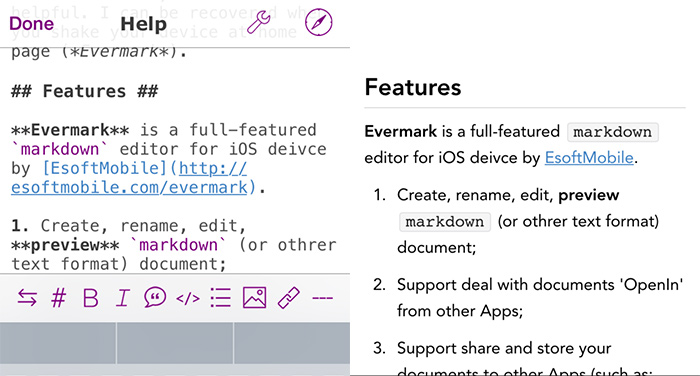Open the compass preview icon
The image size is (700, 376).
[x=318, y=22]
